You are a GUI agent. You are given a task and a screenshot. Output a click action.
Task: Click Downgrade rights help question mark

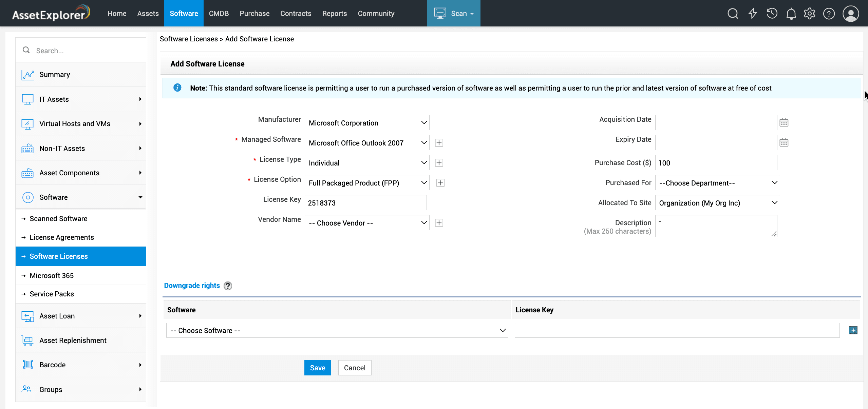(228, 286)
